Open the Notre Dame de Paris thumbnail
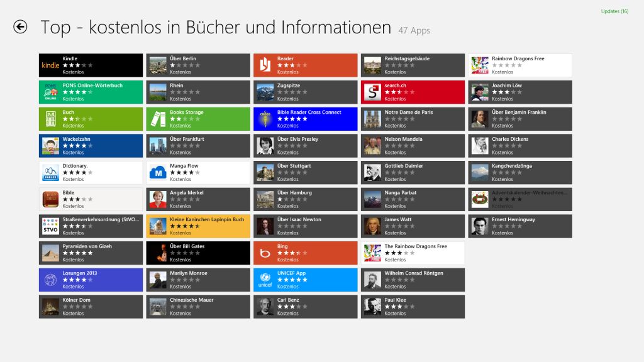 373,119
